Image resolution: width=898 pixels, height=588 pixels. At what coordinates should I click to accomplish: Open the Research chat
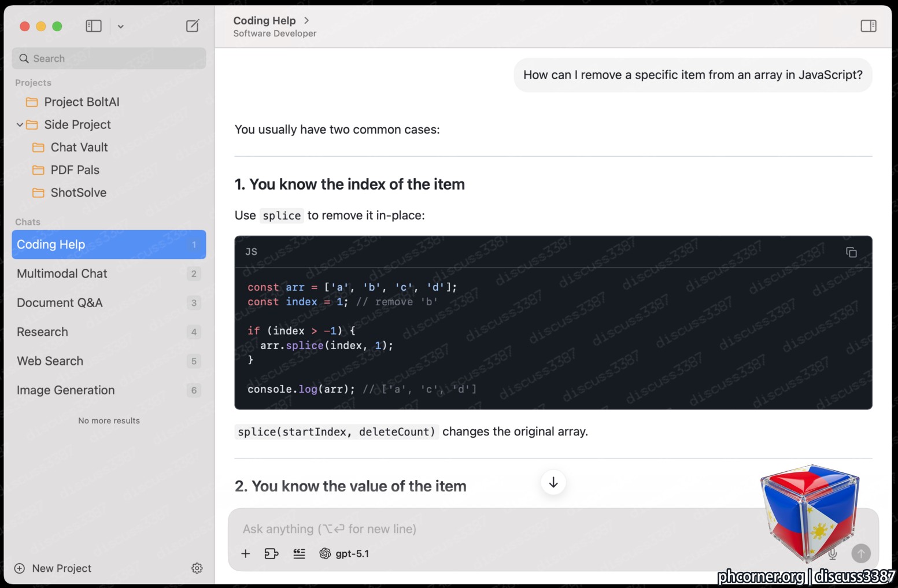click(x=109, y=332)
